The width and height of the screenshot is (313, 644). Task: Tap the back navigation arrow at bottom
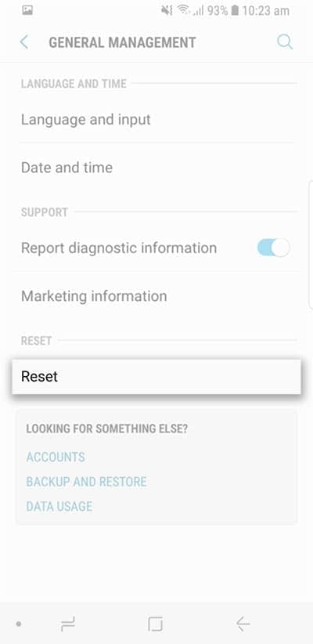243,624
